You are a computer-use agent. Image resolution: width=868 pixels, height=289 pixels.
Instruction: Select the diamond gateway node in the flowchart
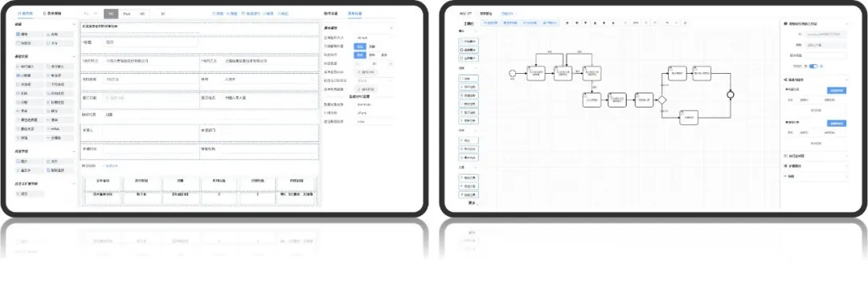pyautogui.click(x=661, y=100)
